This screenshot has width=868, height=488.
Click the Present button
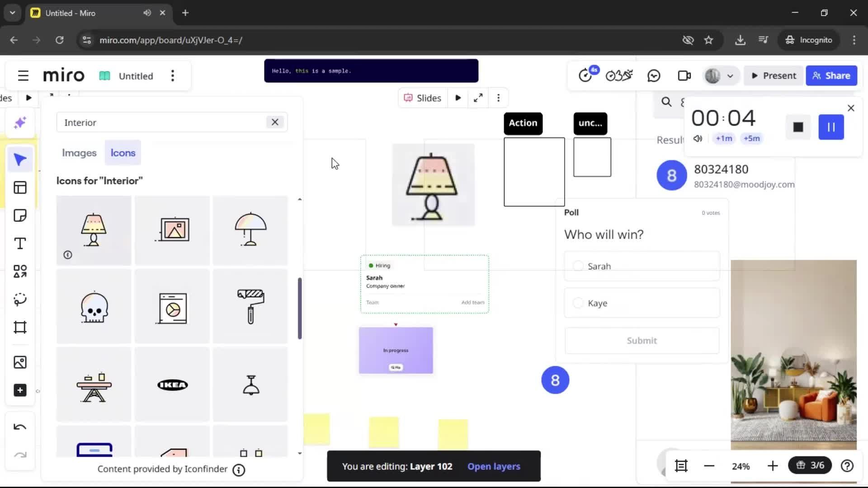coord(774,76)
